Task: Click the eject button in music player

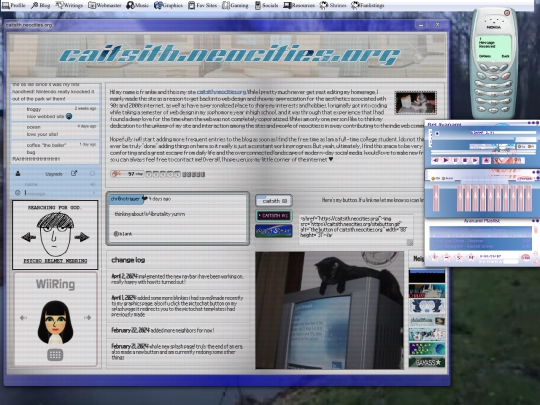Action: (x=486, y=160)
